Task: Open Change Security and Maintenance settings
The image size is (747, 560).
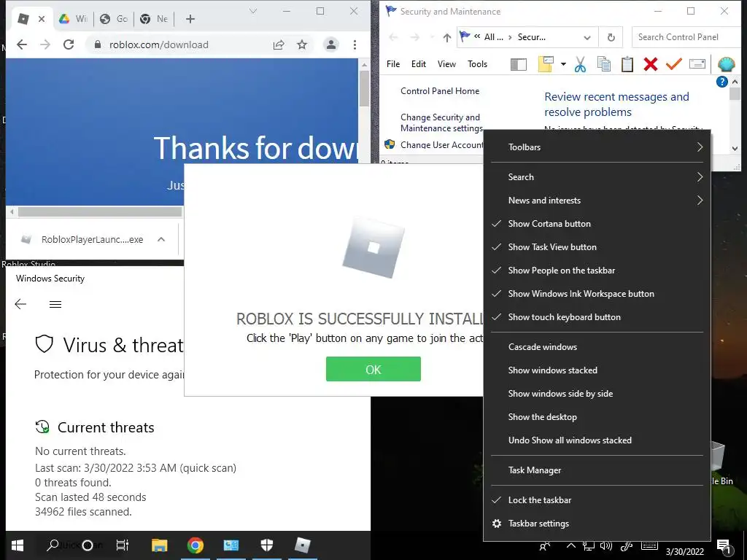Action: pyautogui.click(x=441, y=122)
